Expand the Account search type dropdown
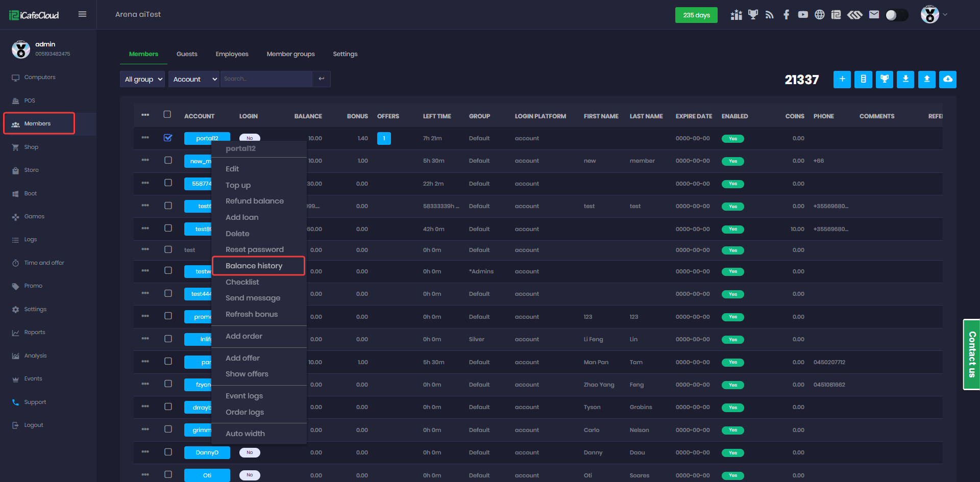This screenshot has width=980, height=482. (x=194, y=79)
